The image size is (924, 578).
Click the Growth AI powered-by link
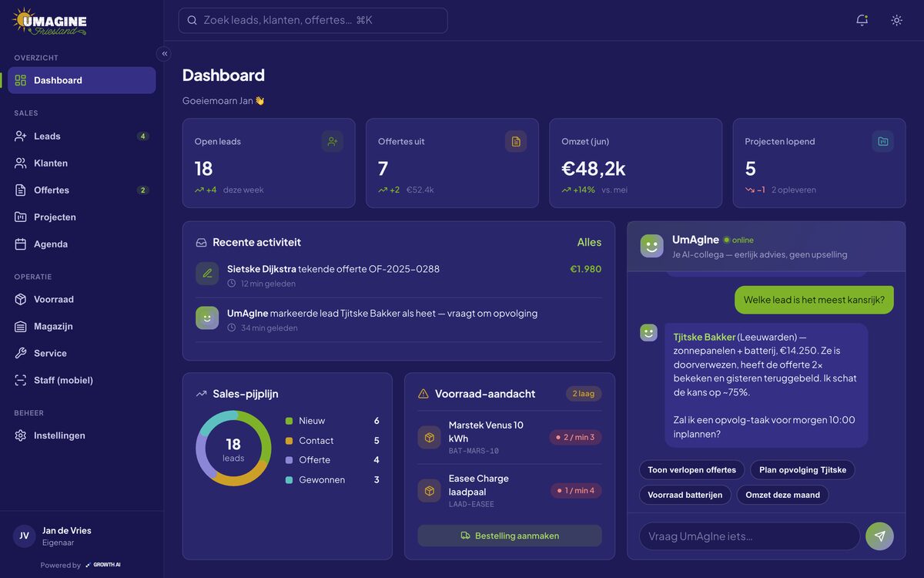[x=102, y=565]
